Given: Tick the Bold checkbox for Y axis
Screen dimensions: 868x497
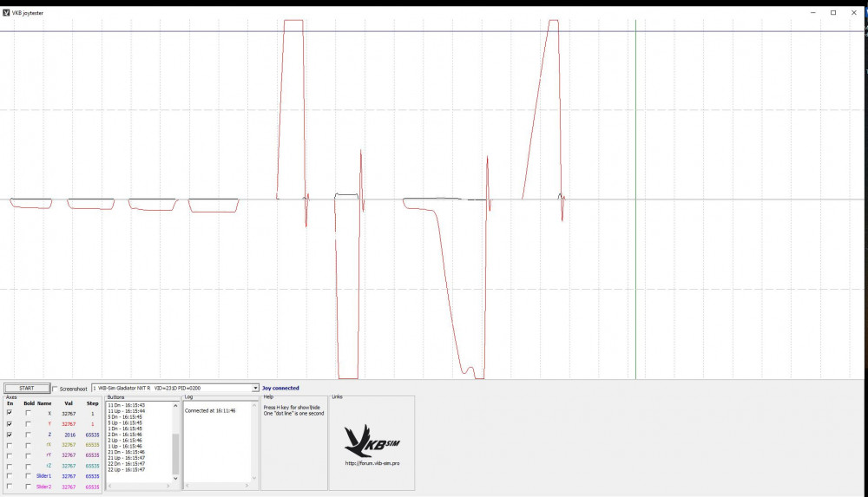Looking at the screenshot, I should 29,424.
